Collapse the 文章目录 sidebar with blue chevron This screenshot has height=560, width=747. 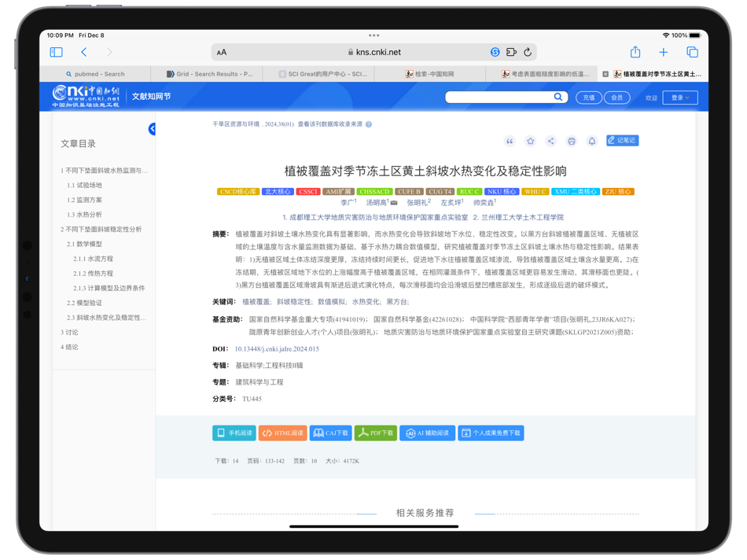click(152, 130)
